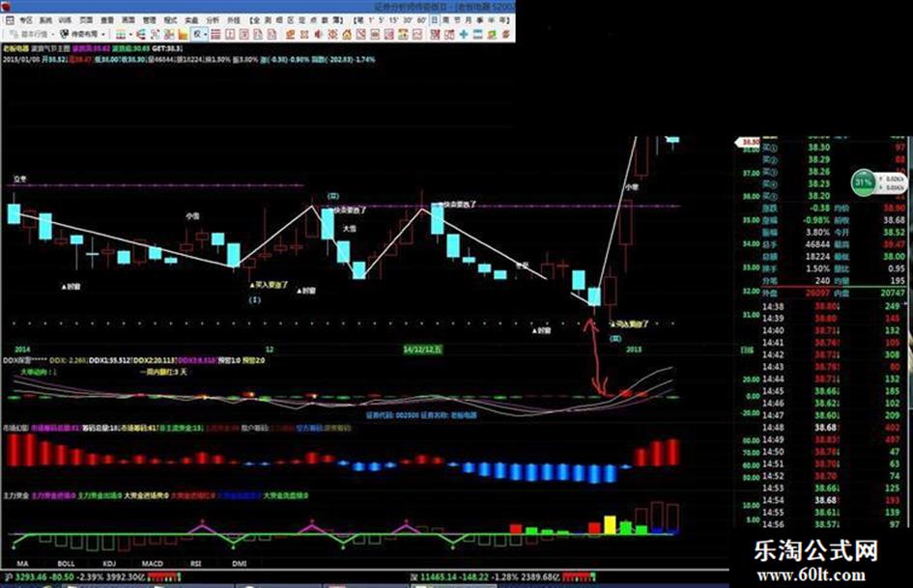913x588 pixels.
Task: Switch to the MACD indicator tab
Action: coord(153,564)
